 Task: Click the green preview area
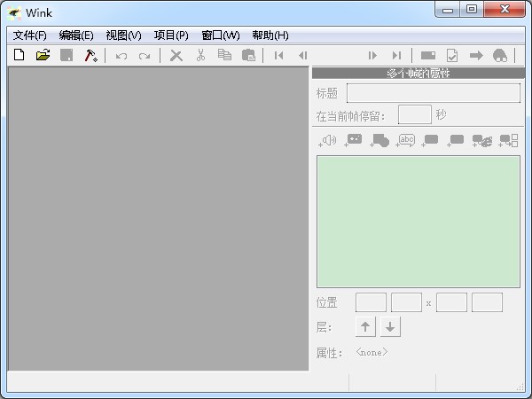(418, 221)
